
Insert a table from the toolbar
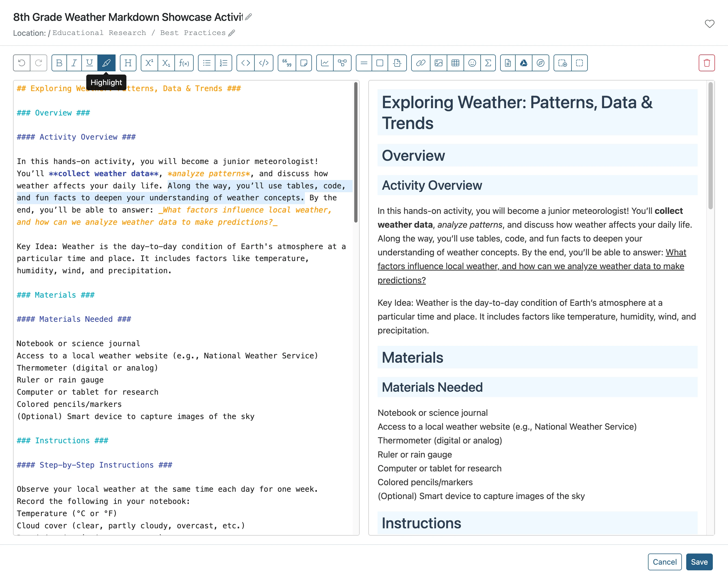(455, 63)
